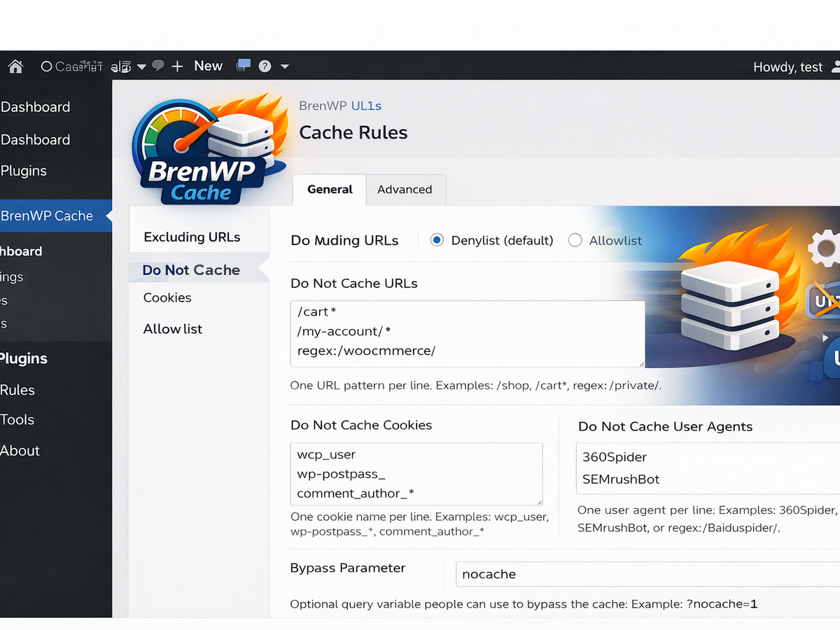Open bold Plugins sidebar section
Viewport: 840px width, 630px height.
click(x=24, y=358)
